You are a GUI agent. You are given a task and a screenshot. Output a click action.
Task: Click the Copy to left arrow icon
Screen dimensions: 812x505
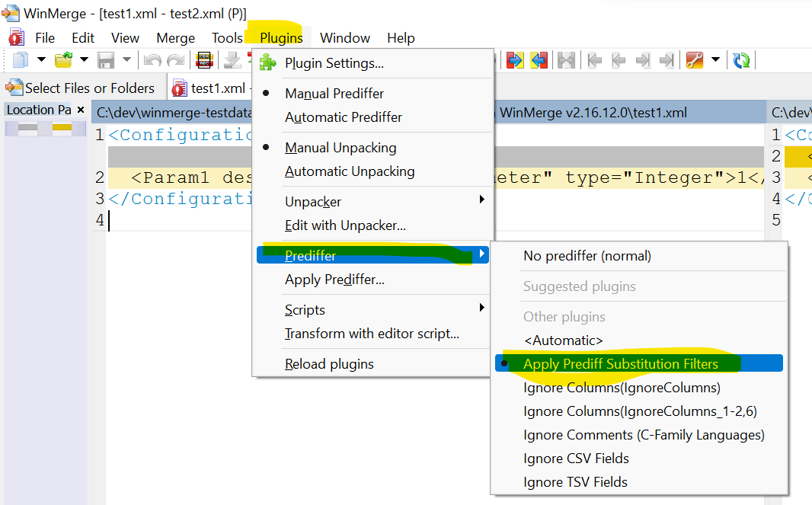tap(539, 60)
